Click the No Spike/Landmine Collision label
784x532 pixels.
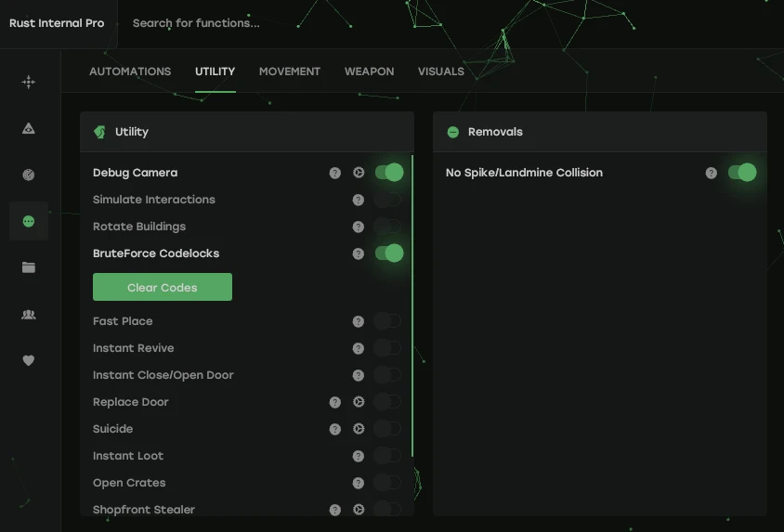(524, 173)
